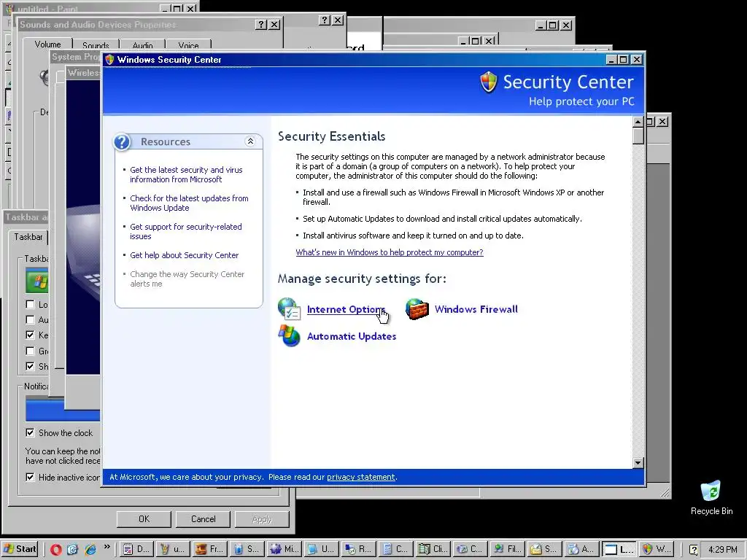The image size is (747, 560).
Task: Uncheck 'Show the clock' checkbox
Action: pyautogui.click(x=30, y=432)
